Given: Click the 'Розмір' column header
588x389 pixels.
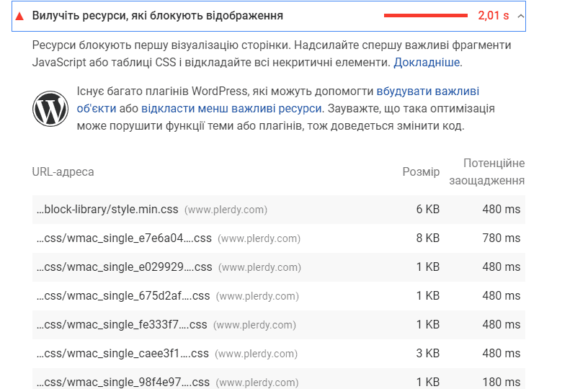Looking at the screenshot, I should pyautogui.click(x=421, y=172).
